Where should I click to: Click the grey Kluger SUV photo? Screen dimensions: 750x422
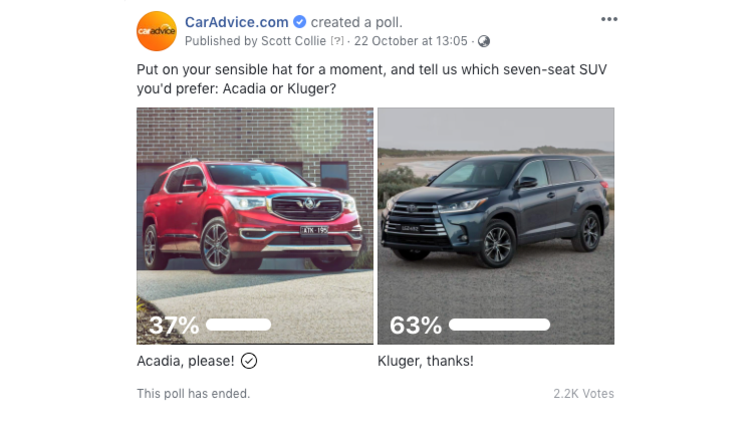[496, 210]
